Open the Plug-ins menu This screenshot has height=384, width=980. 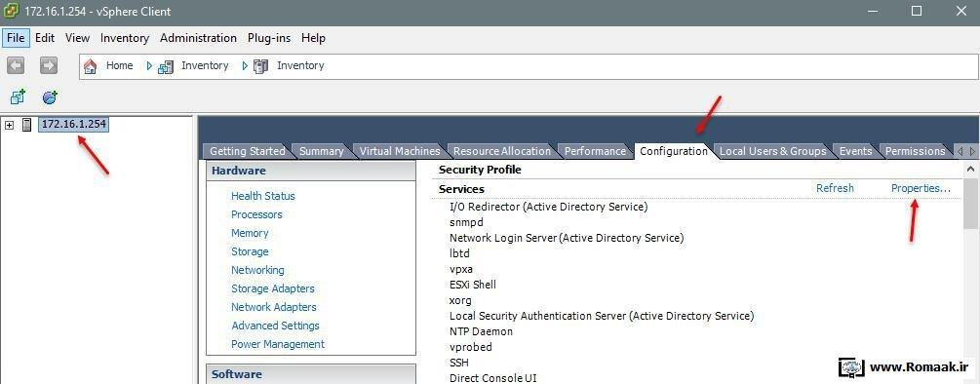coord(269,38)
